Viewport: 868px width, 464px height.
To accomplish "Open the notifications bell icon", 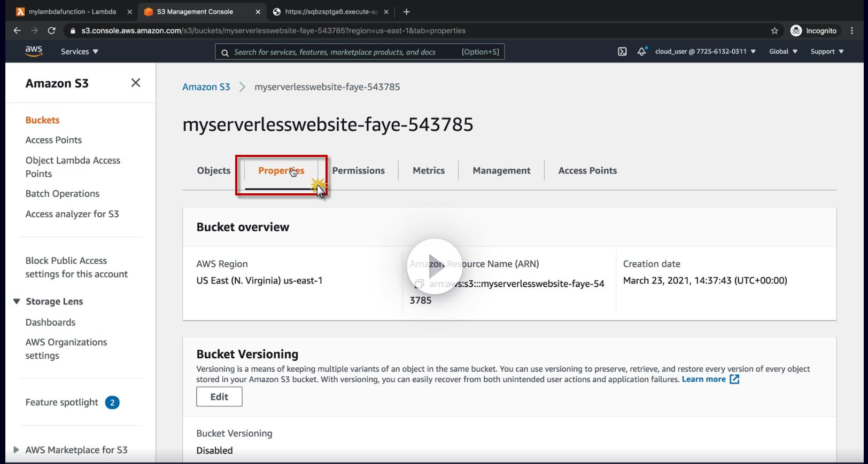I will (x=642, y=51).
